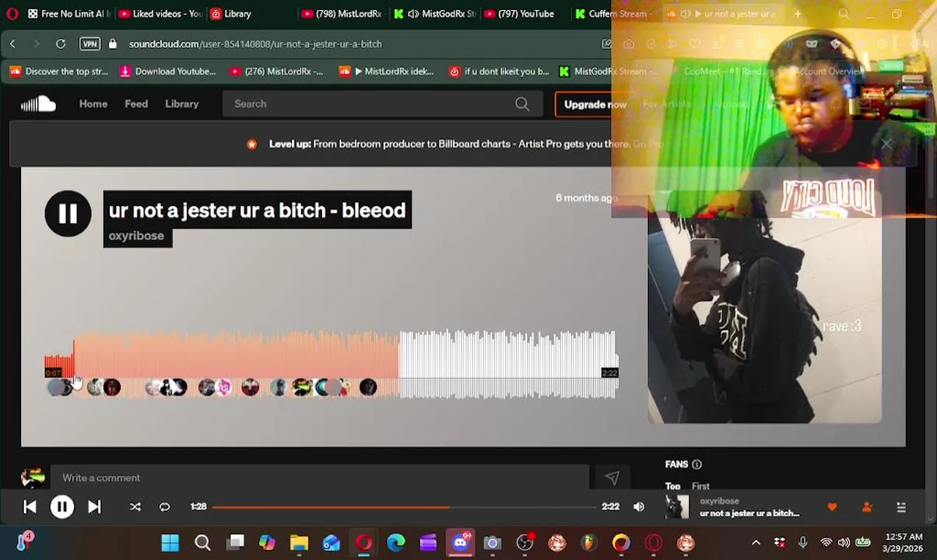Image resolution: width=937 pixels, height=560 pixels.
Task: Open the track artwork image
Action: click(764, 306)
